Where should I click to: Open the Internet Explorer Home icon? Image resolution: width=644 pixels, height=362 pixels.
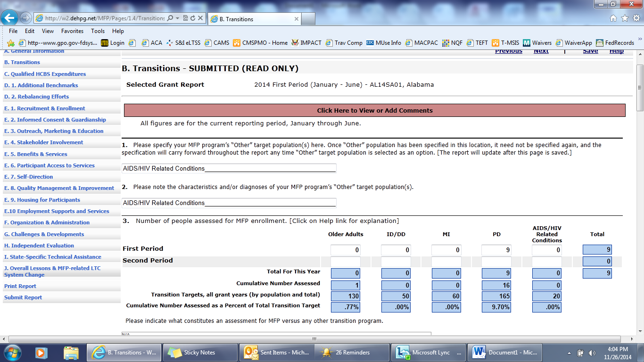pyautogui.click(x=613, y=18)
